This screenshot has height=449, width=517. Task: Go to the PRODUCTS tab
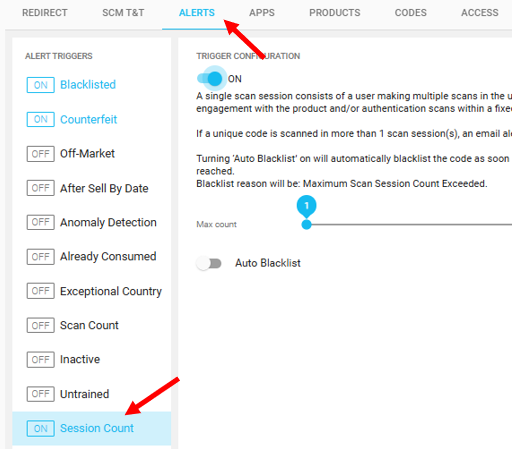[335, 13]
